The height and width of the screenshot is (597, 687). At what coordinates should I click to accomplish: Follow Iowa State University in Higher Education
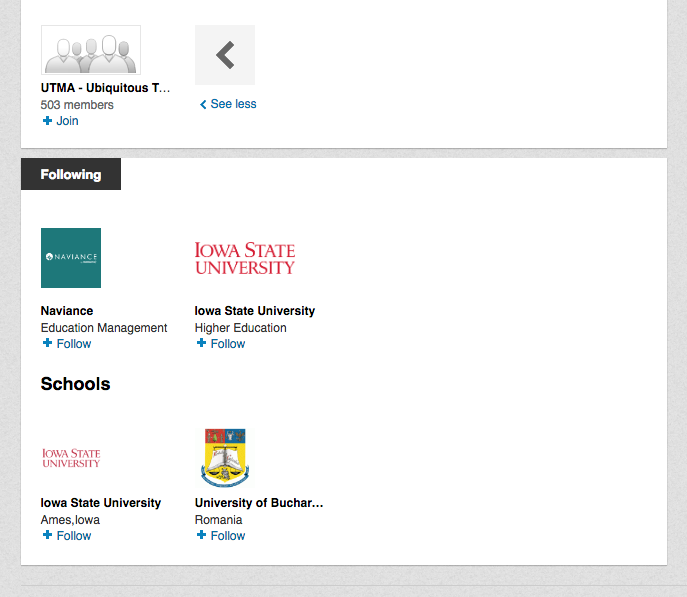click(221, 343)
